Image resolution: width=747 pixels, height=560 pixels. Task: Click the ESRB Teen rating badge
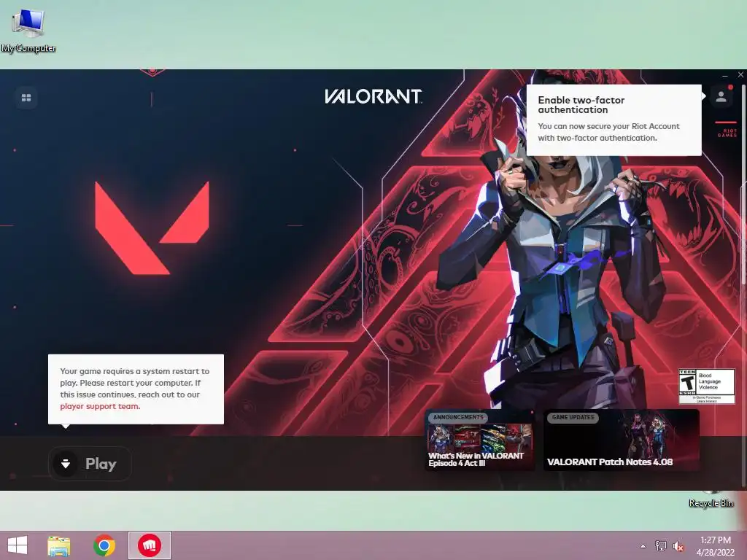click(706, 386)
